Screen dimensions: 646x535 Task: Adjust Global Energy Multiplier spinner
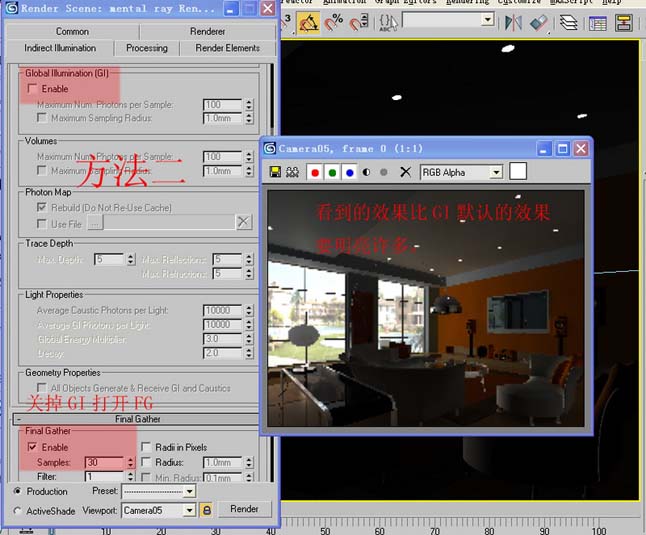249,339
